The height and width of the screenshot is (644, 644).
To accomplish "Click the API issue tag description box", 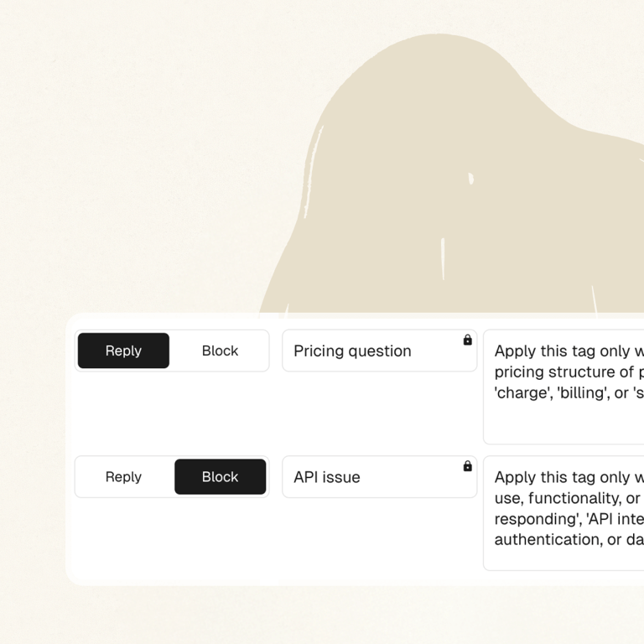I will point(563,513).
